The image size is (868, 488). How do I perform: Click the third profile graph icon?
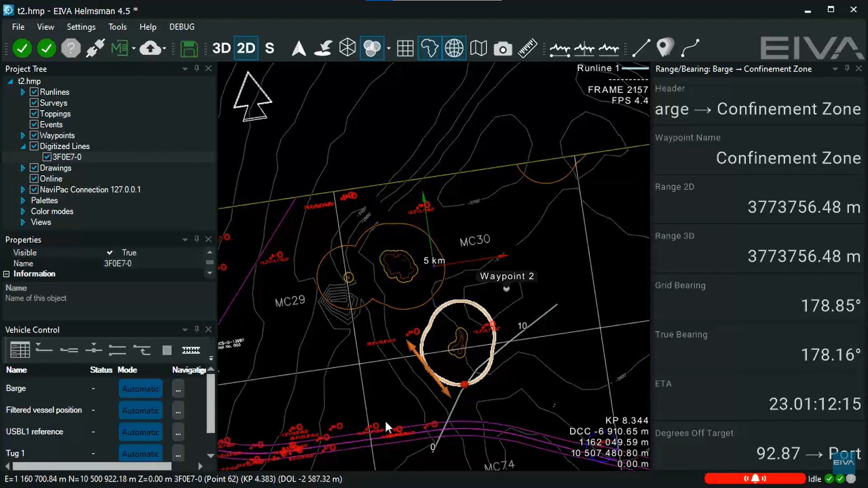click(609, 48)
